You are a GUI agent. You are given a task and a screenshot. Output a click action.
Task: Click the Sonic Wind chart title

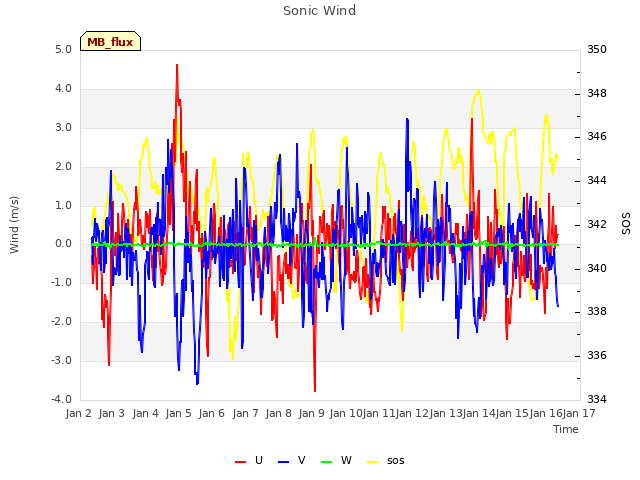tap(320, 10)
